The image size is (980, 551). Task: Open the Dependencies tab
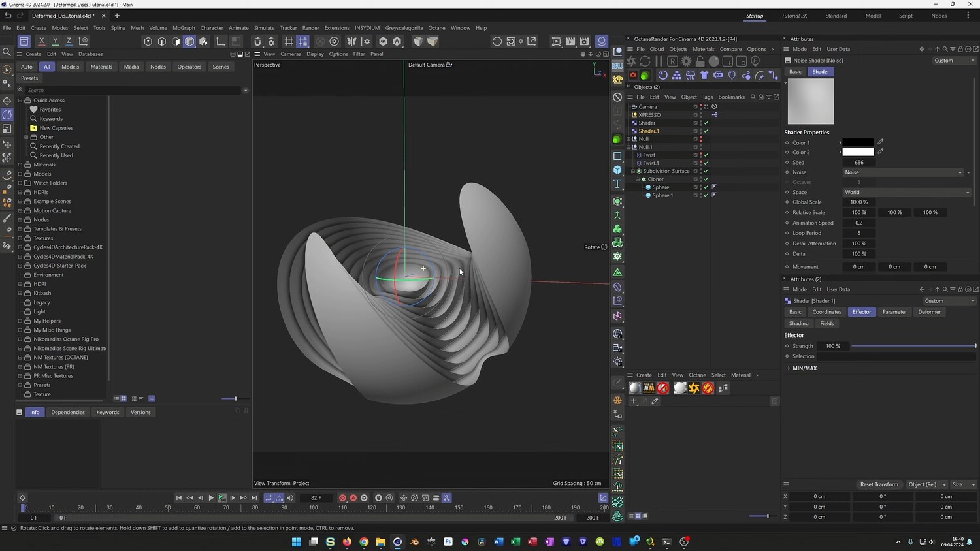point(68,413)
